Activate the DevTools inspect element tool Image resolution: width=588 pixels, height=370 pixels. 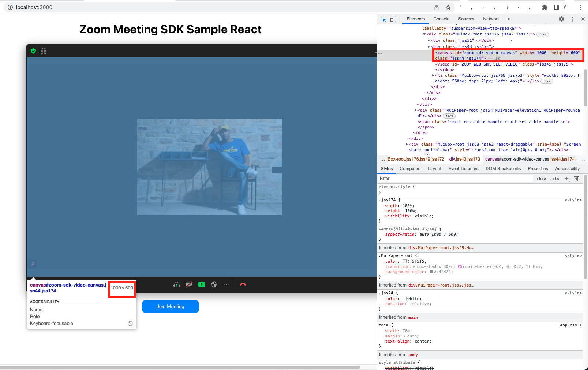click(x=383, y=19)
